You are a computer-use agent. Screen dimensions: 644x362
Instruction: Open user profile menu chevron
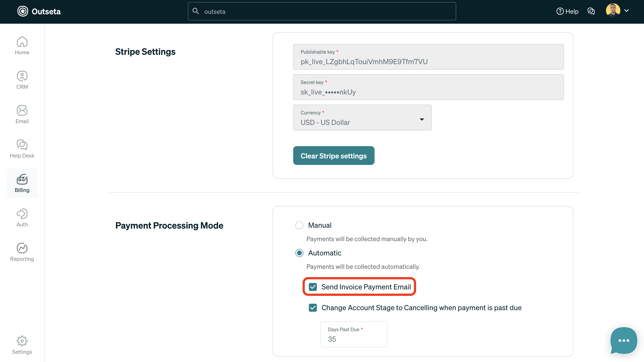(x=627, y=11)
